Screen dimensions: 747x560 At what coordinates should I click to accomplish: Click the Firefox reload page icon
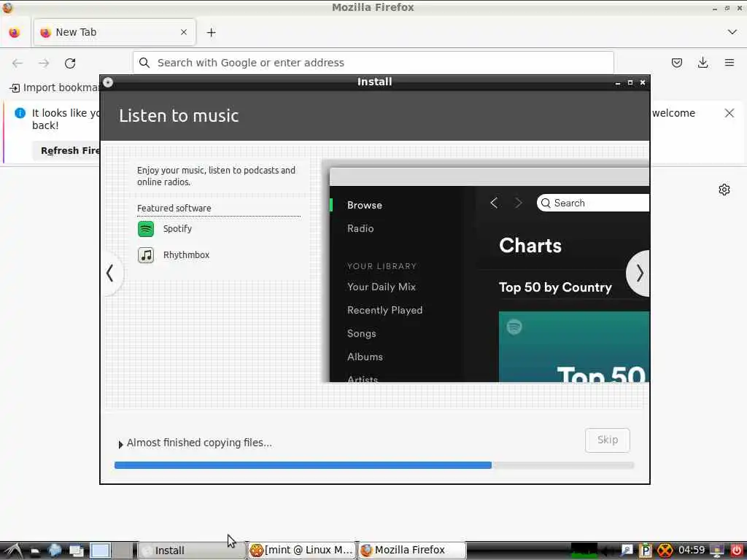(x=70, y=63)
